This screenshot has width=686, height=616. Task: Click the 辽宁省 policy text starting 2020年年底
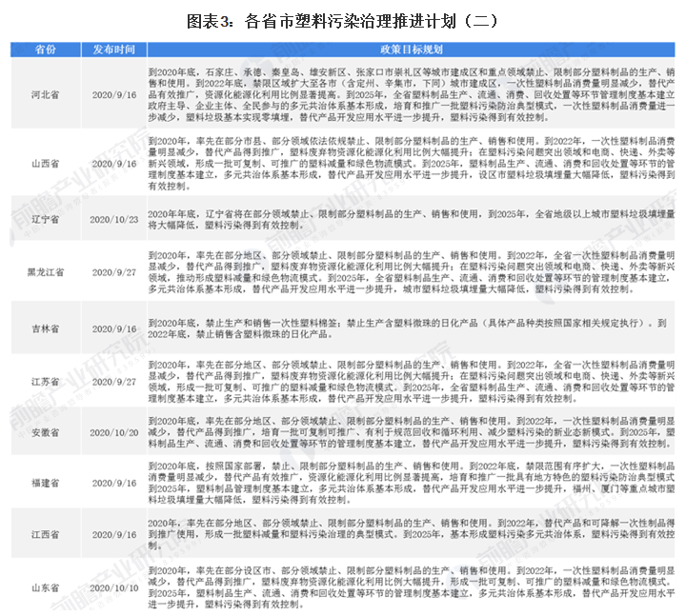412,220
